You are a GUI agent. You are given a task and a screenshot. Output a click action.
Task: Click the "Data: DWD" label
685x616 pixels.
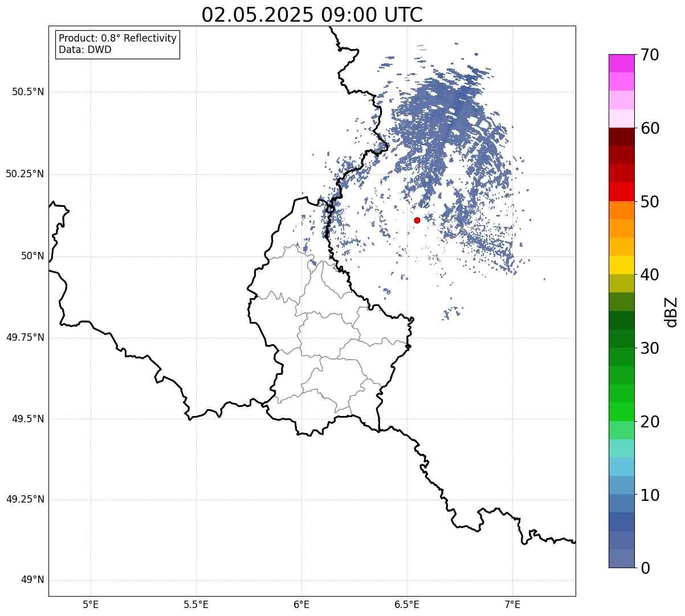point(85,50)
